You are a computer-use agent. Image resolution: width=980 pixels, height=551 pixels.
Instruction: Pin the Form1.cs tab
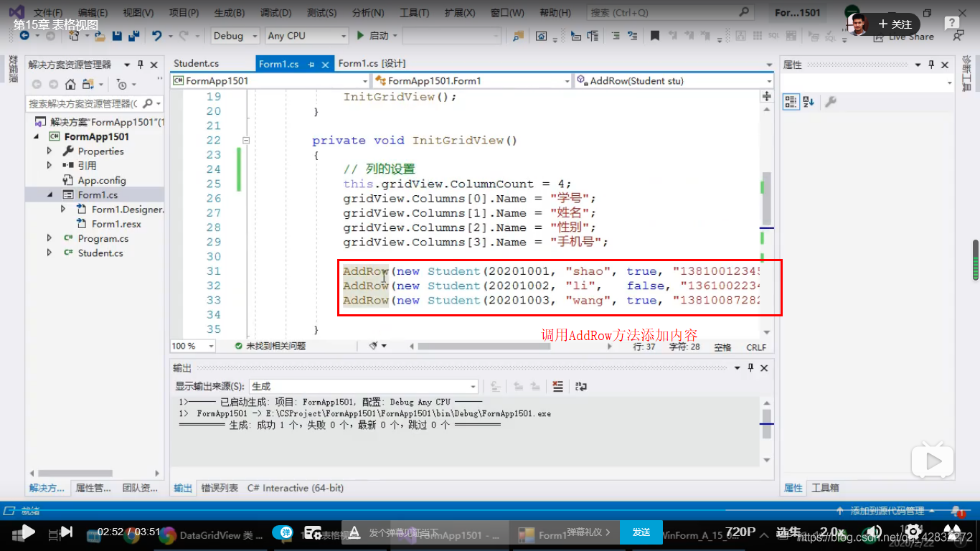click(311, 64)
